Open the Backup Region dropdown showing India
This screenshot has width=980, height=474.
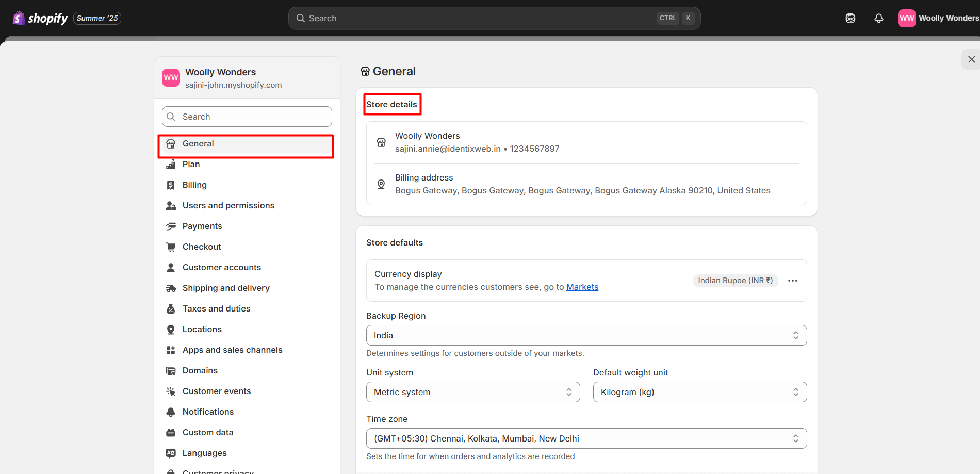click(x=586, y=335)
